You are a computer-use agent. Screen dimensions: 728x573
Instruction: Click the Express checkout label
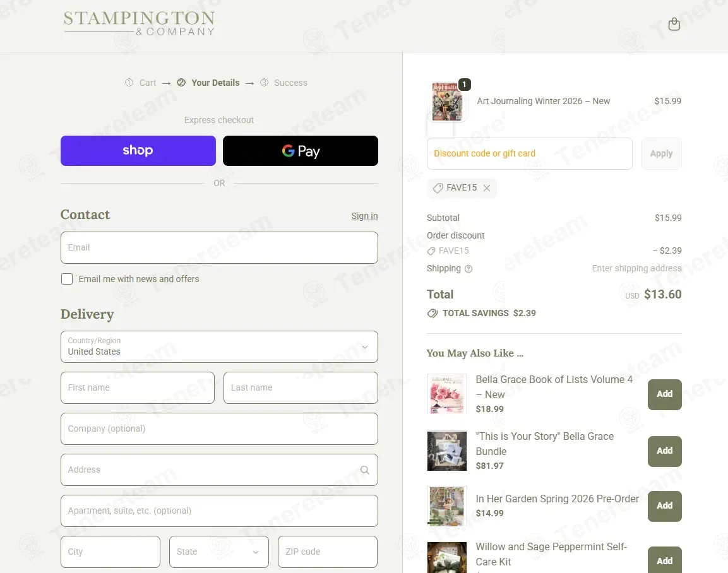click(218, 120)
